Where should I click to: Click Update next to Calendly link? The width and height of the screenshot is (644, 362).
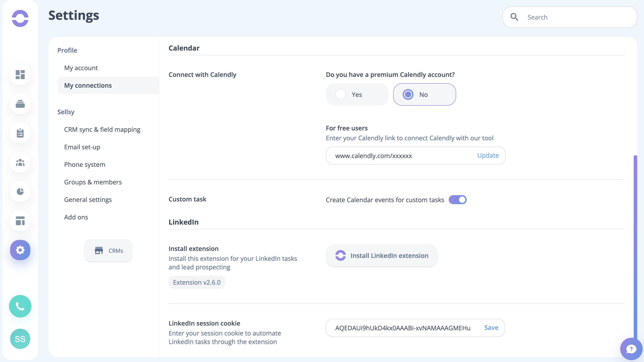[x=488, y=155]
